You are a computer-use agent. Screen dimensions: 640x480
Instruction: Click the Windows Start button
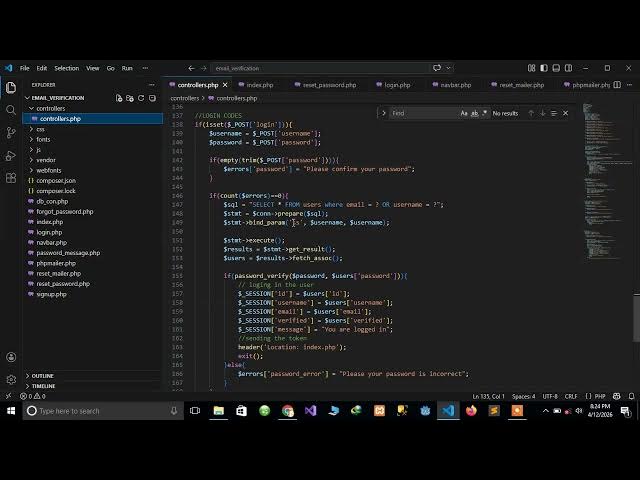(11, 411)
